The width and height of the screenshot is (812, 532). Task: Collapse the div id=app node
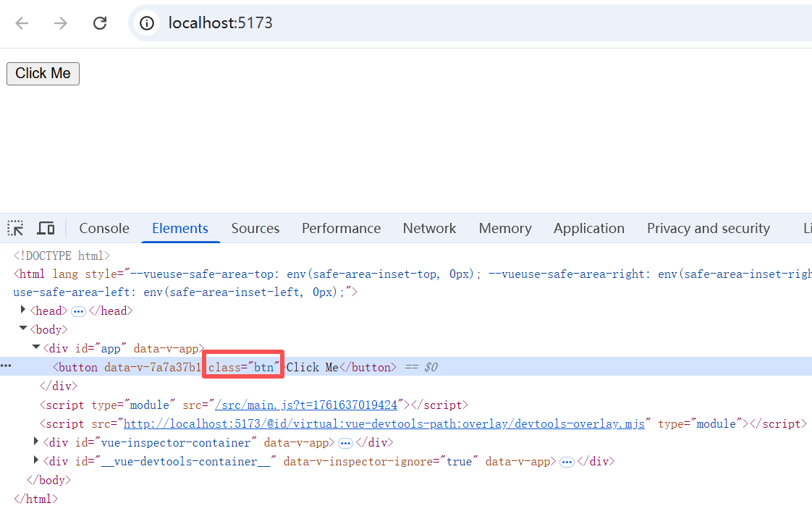[x=35, y=347]
